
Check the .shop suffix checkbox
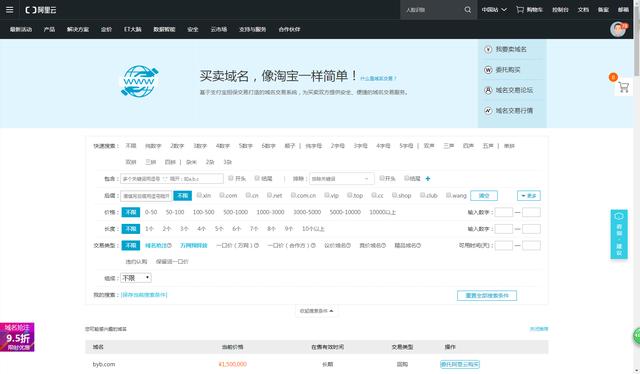coord(394,195)
